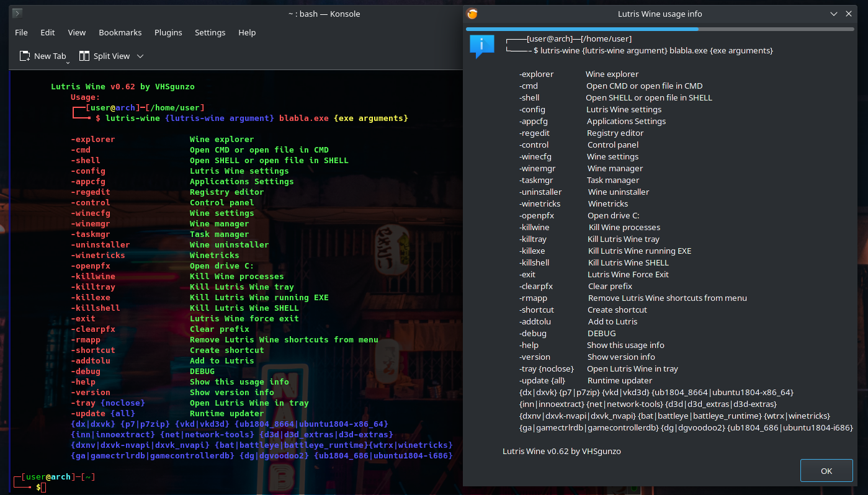The image size is (868, 495).
Task: Click 'Open drive C:' in the terminal
Action: coord(222,265)
